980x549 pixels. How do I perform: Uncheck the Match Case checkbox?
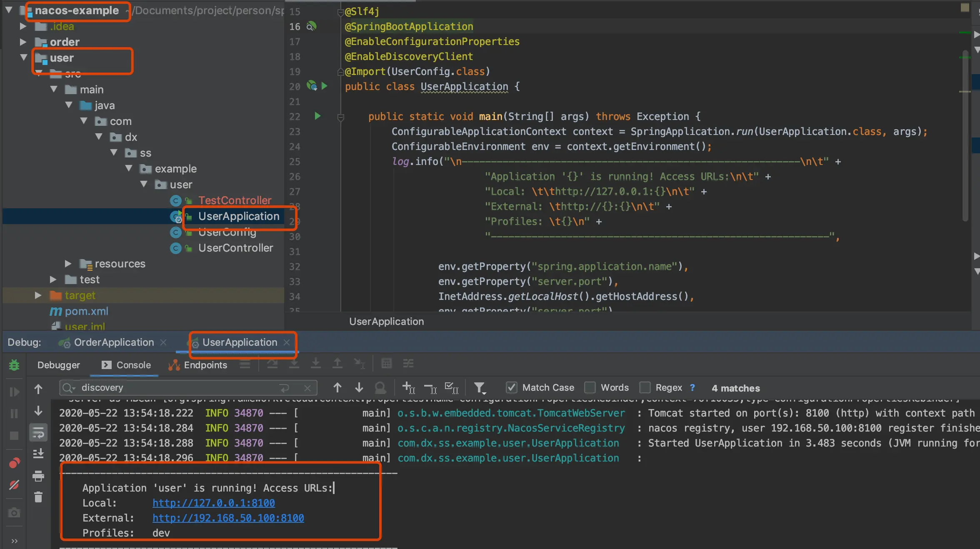511,388
